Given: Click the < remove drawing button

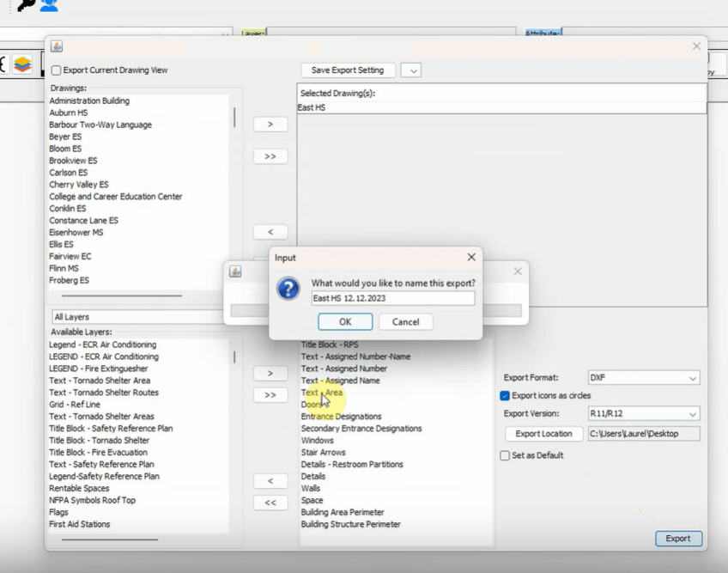Looking at the screenshot, I should 270,231.
